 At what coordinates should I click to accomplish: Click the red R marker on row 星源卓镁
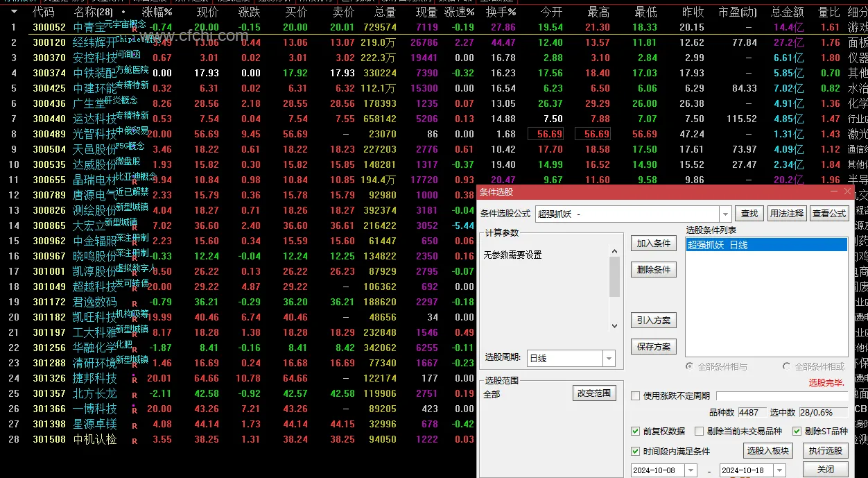[134, 425]
